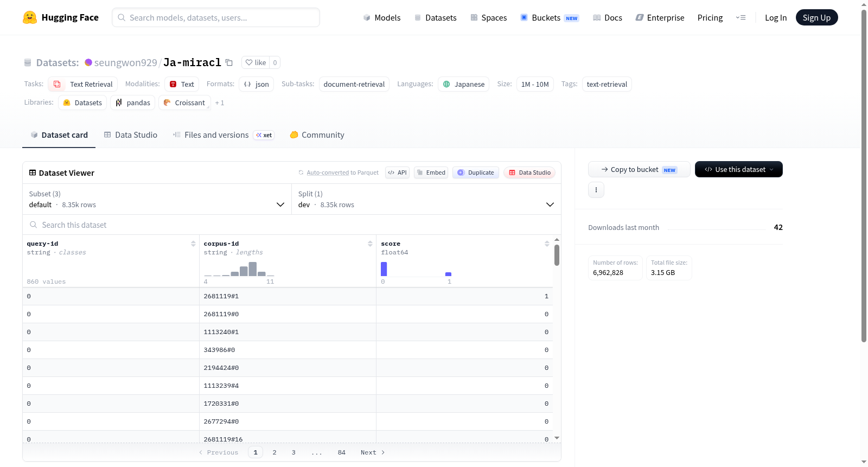Click the Log In link
The width and height of the screenshot is (868, 467).
(776, 17)
